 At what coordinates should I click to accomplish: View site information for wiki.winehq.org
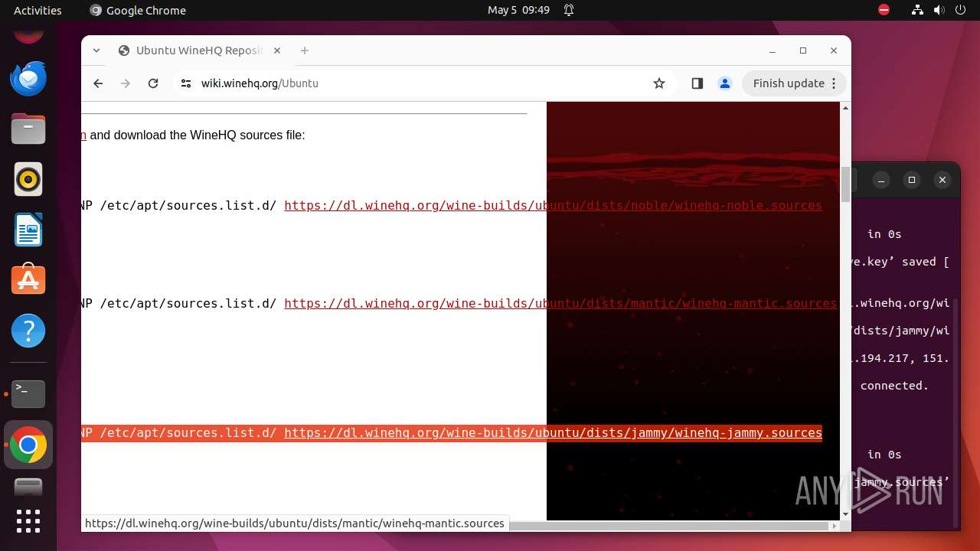pyautogui.click(x=186, y=83)
